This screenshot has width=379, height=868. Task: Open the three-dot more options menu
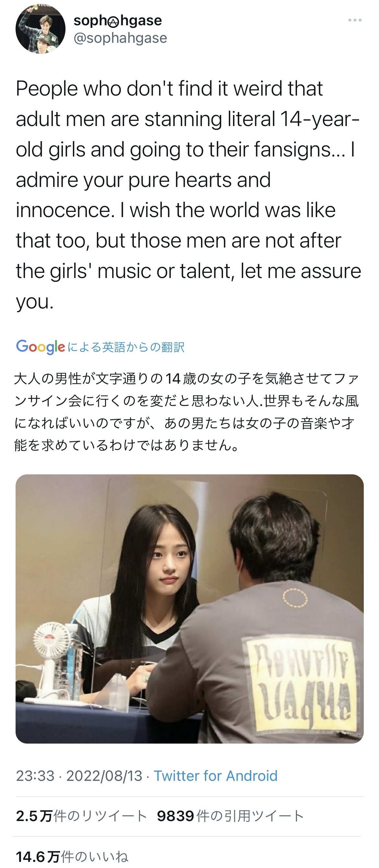(x=355, y=20)
